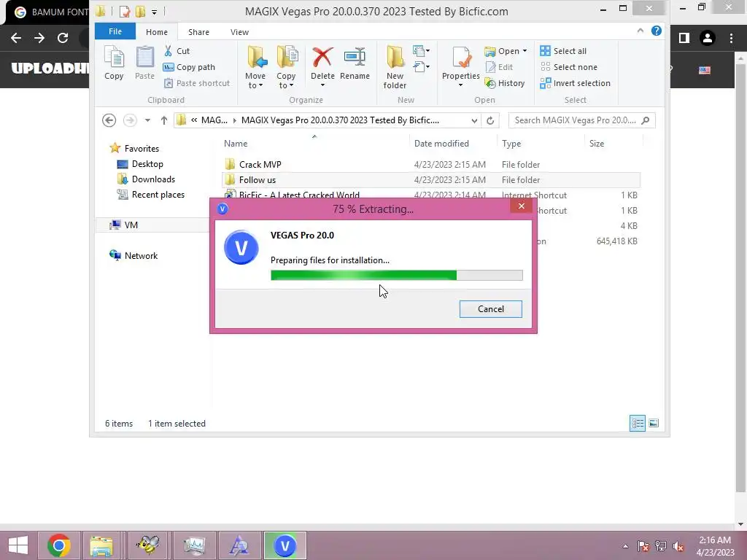The width and height of the screenshot is (747, 560).
Task: Click the Chrome side panel icon
Action: (684, 38)
